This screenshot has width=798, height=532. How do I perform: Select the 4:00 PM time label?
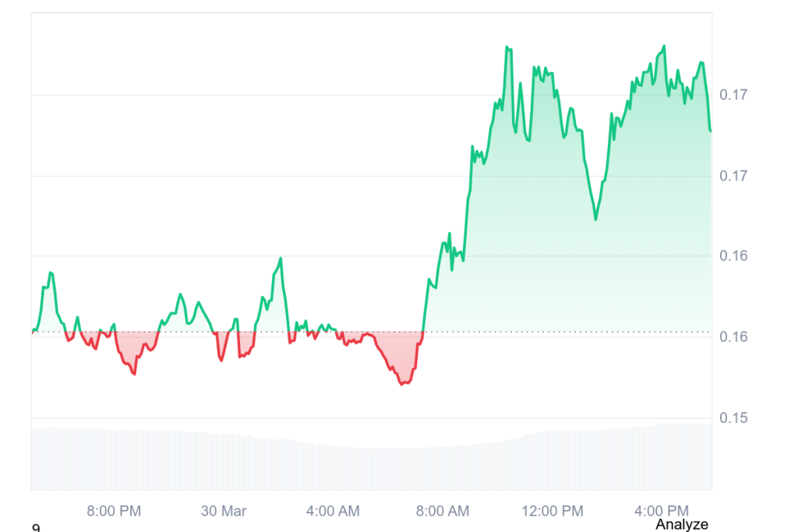662,512
